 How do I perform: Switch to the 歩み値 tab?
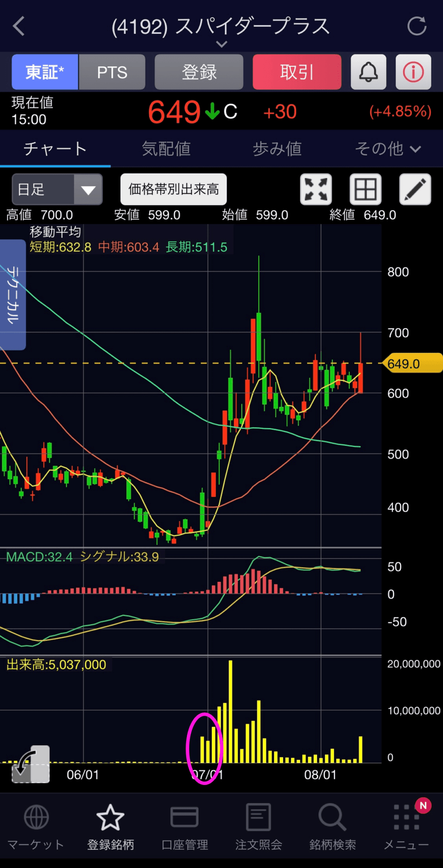point(277,149)
